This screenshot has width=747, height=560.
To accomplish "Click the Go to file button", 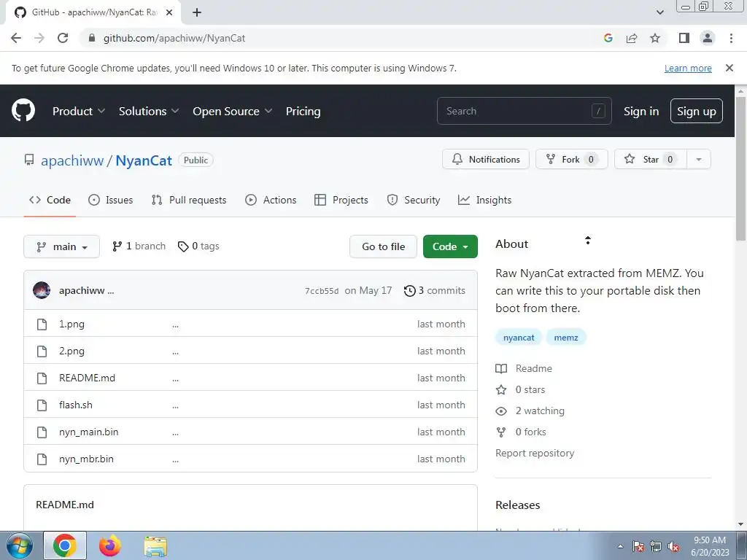I will point(383,246).
